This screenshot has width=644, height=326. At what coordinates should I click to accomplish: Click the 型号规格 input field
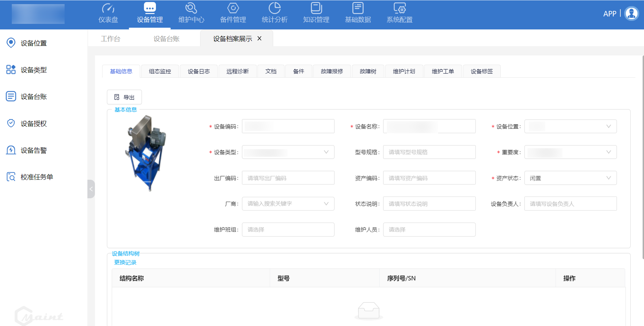pos(429,152)
